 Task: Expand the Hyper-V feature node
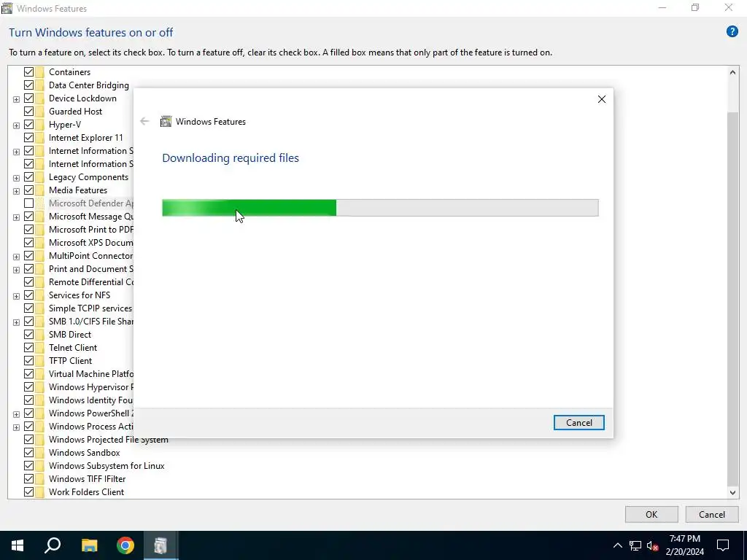16,125
